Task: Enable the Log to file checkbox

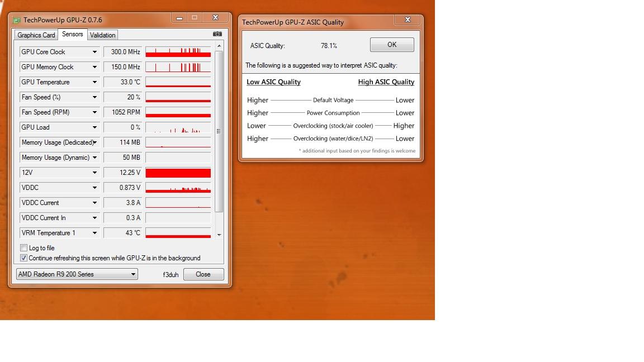Action: click(24, 248)
